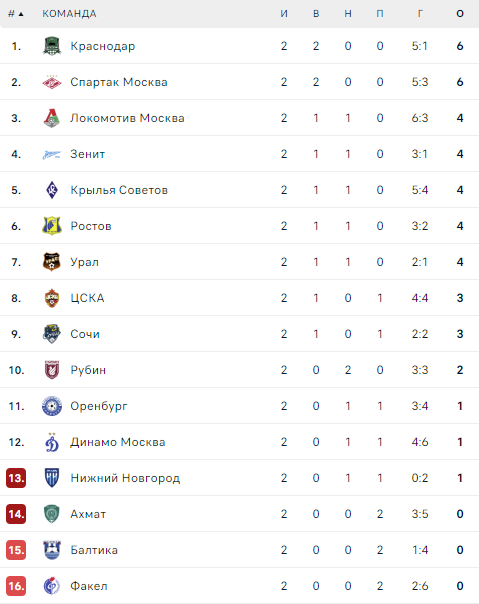The image size is (479, 604).
Task: Select the Локомотив Москва logo icon
Action: pos(52,118)
